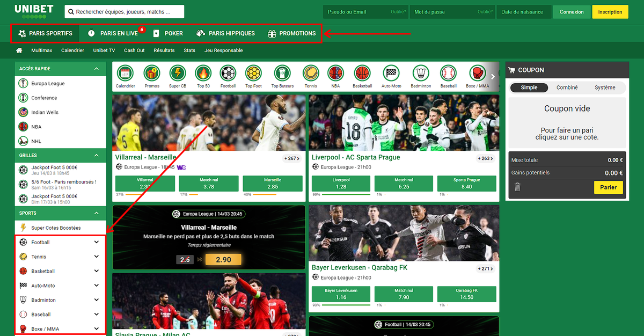The width and height of the screenshot is (644, 336).
Task: Collapse the Accès Rapide section
Action: pyautogui.click(x=97, y=69)
